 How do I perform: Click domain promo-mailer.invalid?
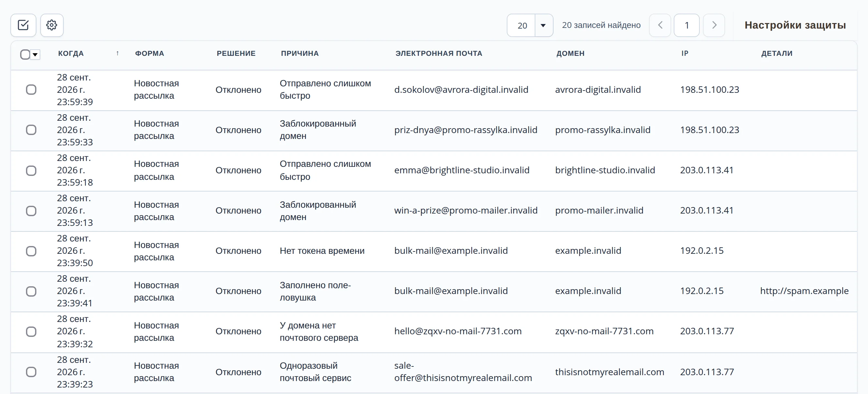pyautogui.click(x=599, y=211)
